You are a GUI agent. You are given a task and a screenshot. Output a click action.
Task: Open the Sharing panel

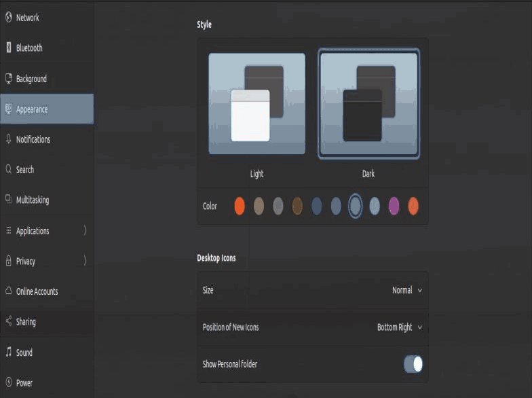pyautogui.click(x=47, y=322)
